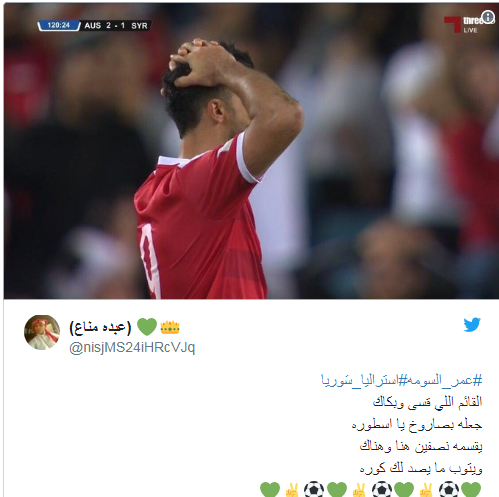The width and height of the screenshot is (499, 497).
Task: Click the AUS 2 - 1 SYR scoreboard
Action: 116,26
